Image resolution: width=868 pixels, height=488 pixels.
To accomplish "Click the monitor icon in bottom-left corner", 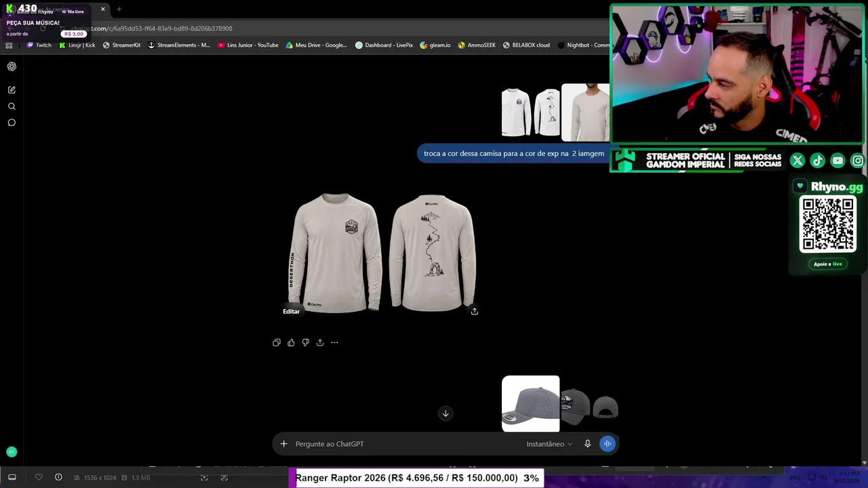I will click(12, 477).
